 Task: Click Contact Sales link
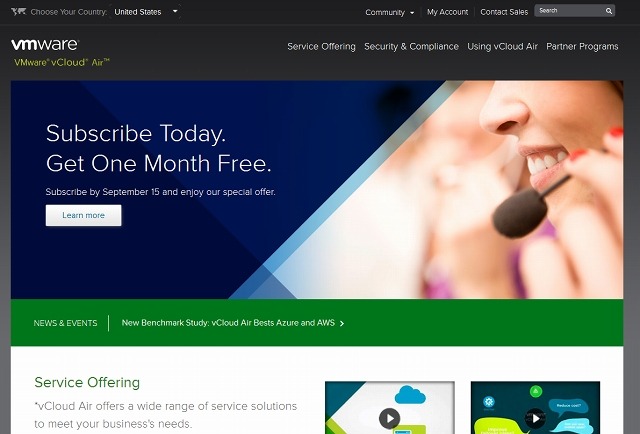tap(504, 12)
